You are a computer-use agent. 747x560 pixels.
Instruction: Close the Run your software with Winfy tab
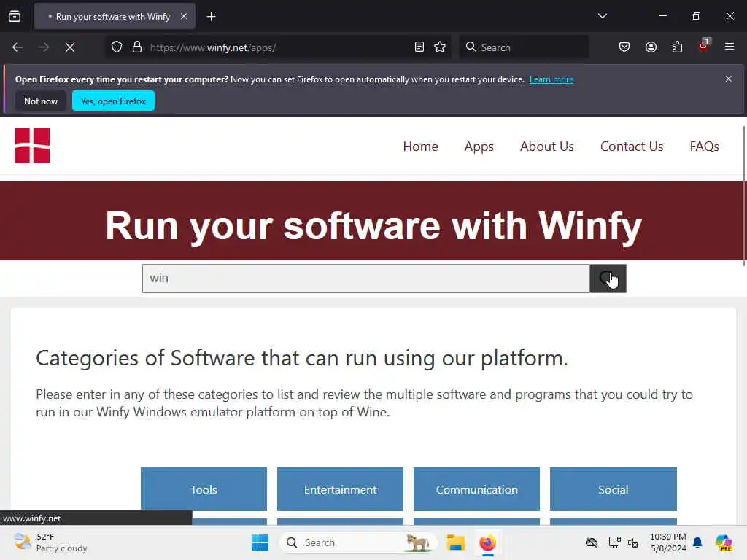(x=184, y=16)
